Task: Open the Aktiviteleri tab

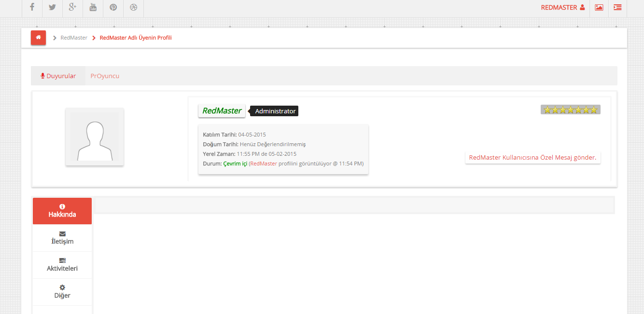Action: point(62,265)
